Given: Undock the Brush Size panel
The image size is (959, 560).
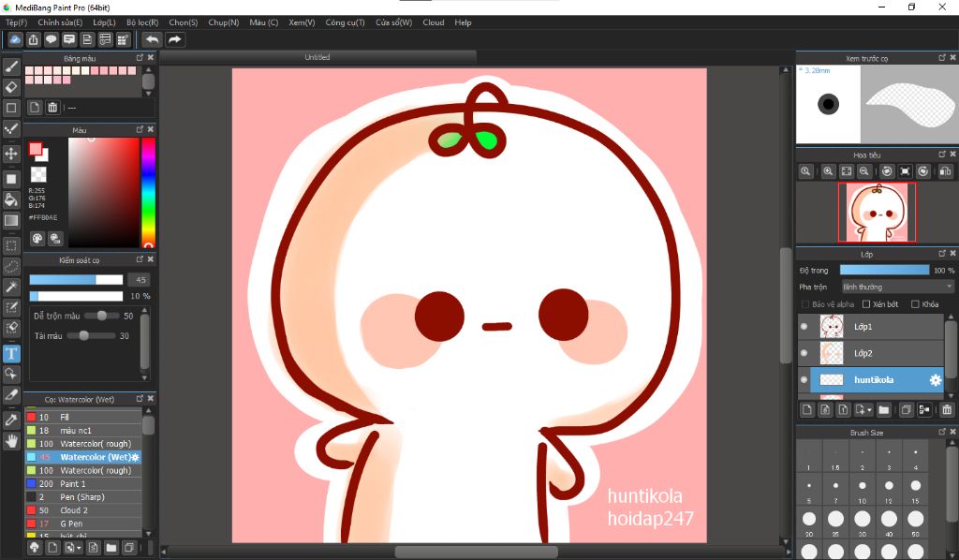Looking at the screenshot, I should (x=942, y=432).
